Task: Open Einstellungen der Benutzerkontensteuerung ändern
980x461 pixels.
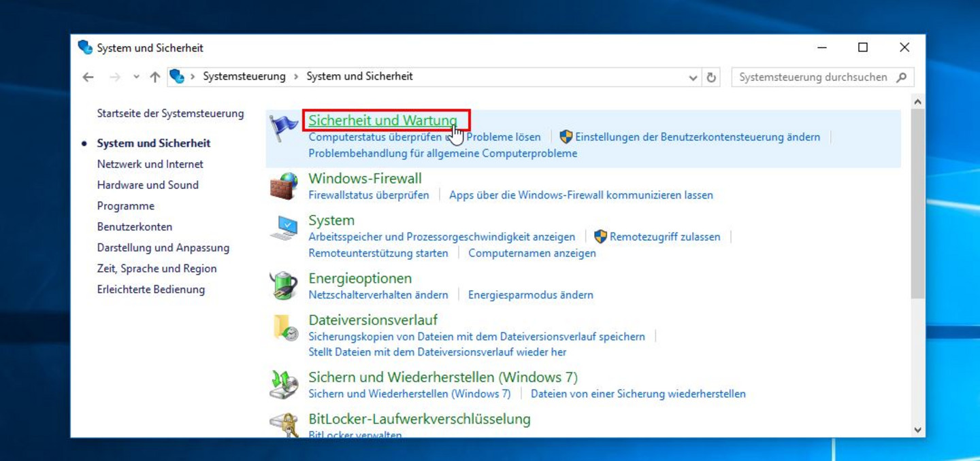Action: [698, 137]
